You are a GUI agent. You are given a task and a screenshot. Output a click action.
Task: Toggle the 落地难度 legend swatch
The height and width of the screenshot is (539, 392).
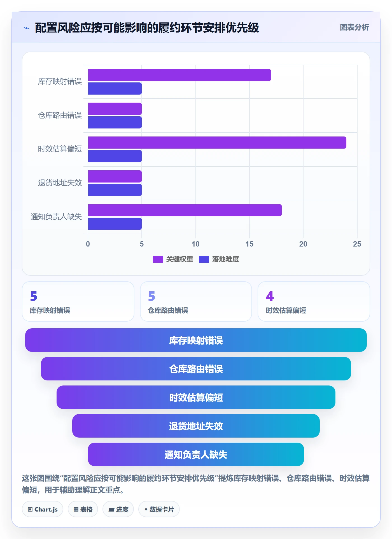pos(204,259)
